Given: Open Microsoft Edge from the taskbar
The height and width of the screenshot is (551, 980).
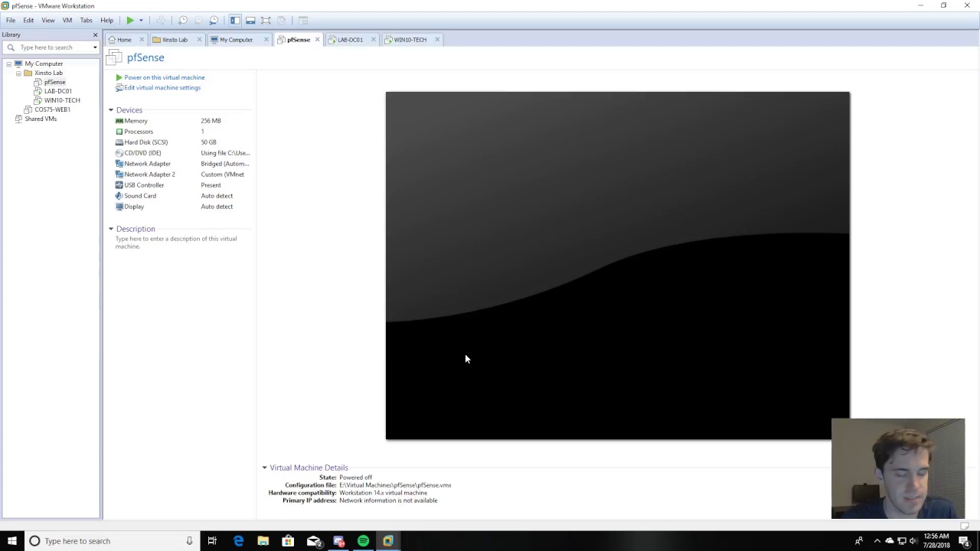Looking at the screenshot, I should (x=238, y=541).
